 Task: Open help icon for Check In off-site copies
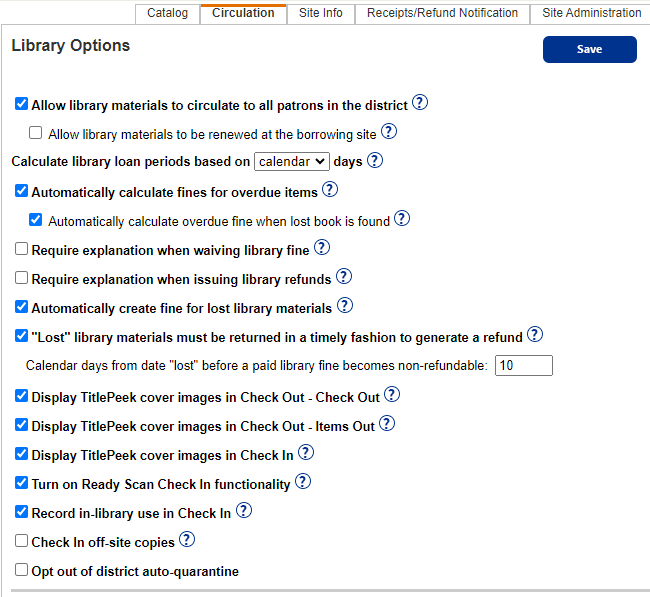coord(186,540)
